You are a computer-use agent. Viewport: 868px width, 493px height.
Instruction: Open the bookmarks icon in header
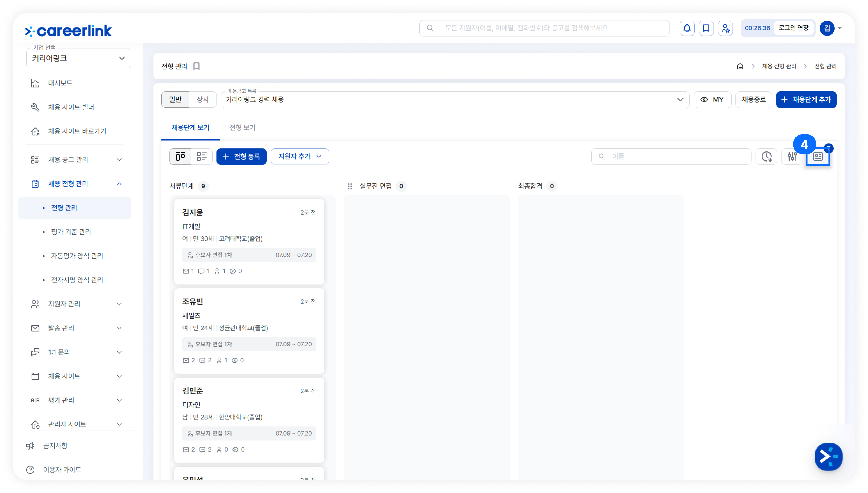pos(706,28)
